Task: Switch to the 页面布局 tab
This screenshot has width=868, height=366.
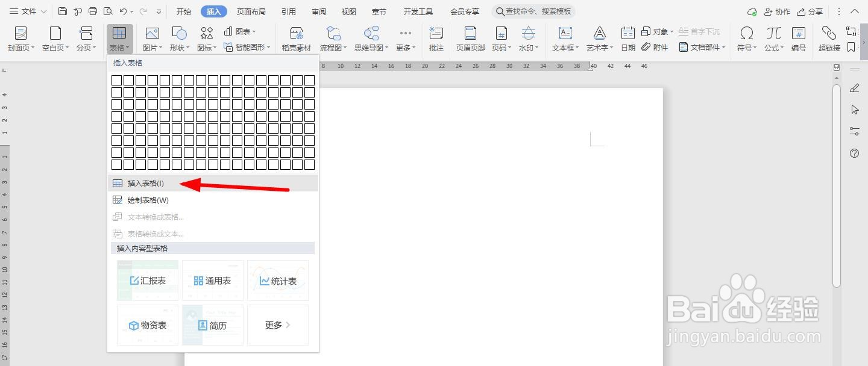Action: [x=251, y=11]
